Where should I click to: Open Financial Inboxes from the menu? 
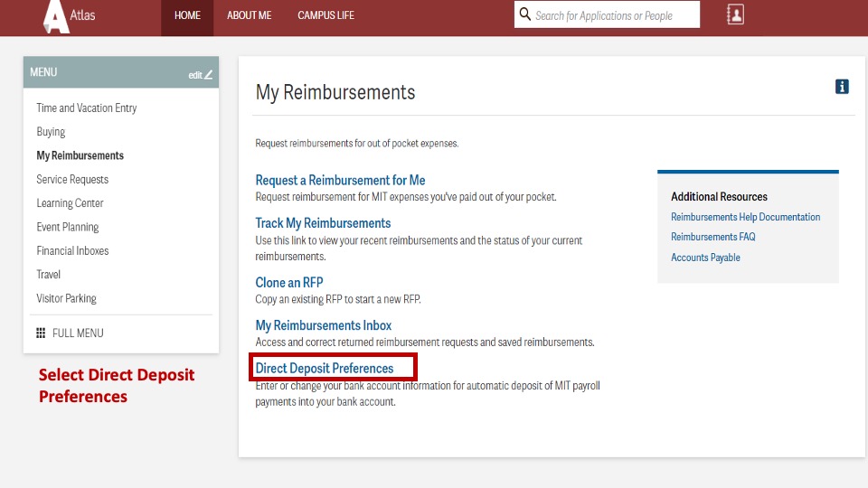tap(72, 250)
